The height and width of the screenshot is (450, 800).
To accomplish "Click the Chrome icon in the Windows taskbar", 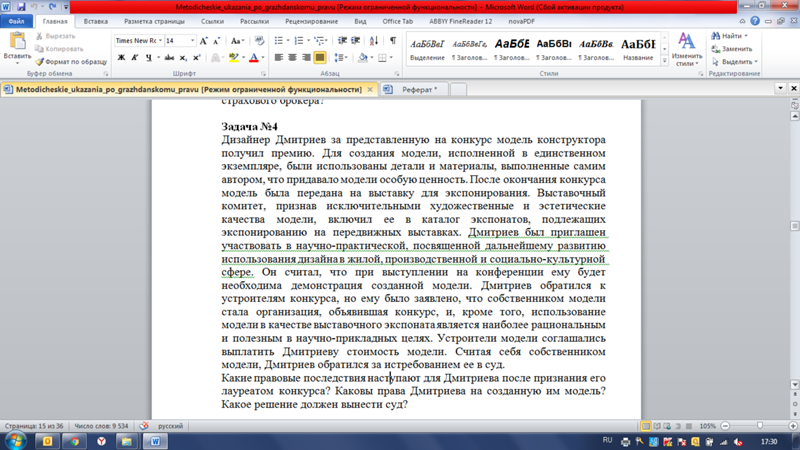I will pos(74,441).
